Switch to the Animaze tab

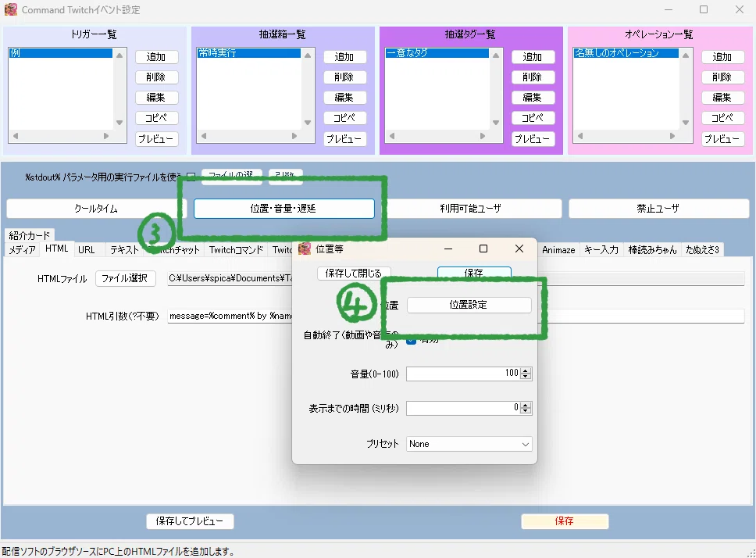[559, 250]
